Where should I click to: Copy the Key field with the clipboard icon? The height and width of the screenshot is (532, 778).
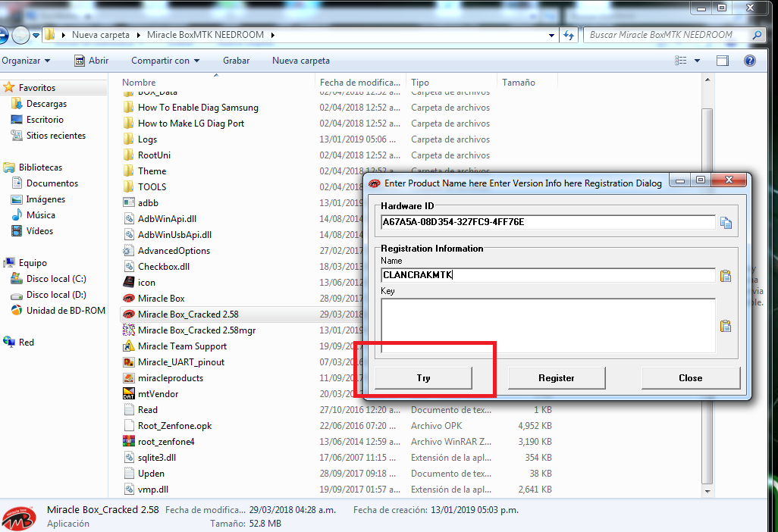click(726, 326)
